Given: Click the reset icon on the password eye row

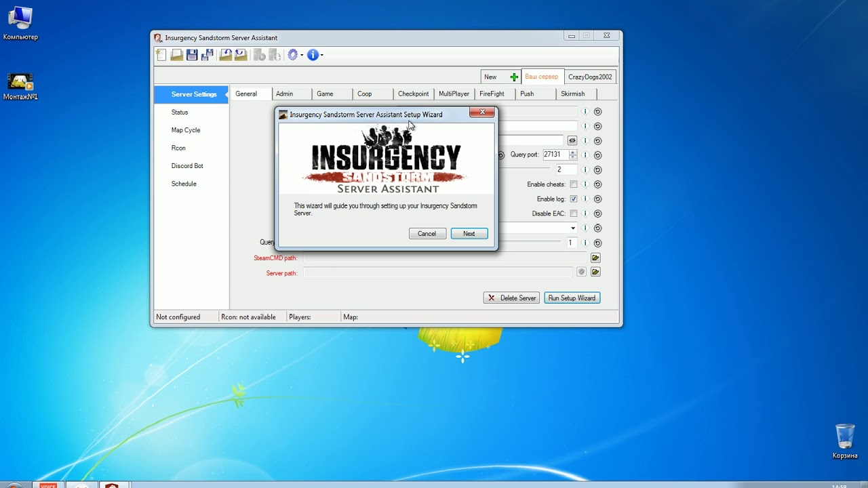Looking at the screenshot, I should (597, 141).
